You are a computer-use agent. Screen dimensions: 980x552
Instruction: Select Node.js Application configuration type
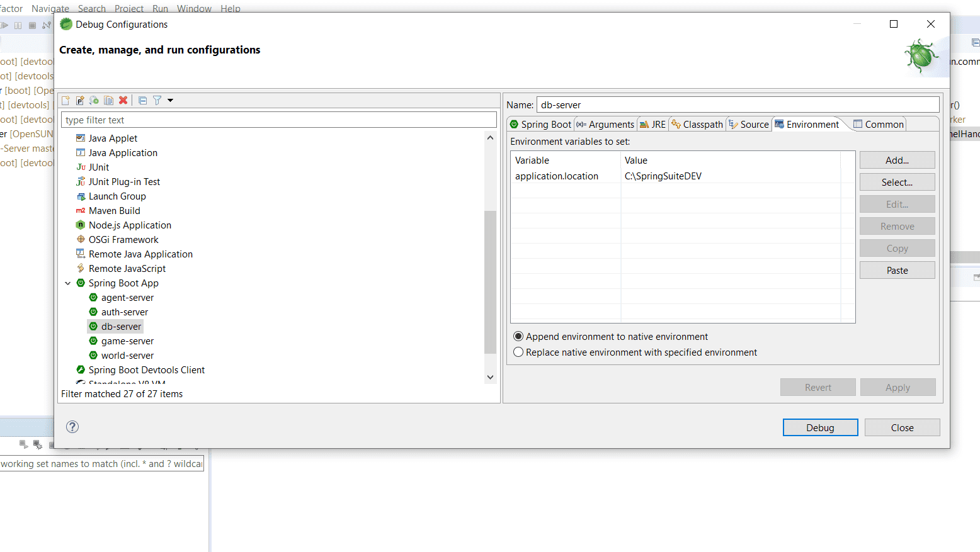point(130,225)
